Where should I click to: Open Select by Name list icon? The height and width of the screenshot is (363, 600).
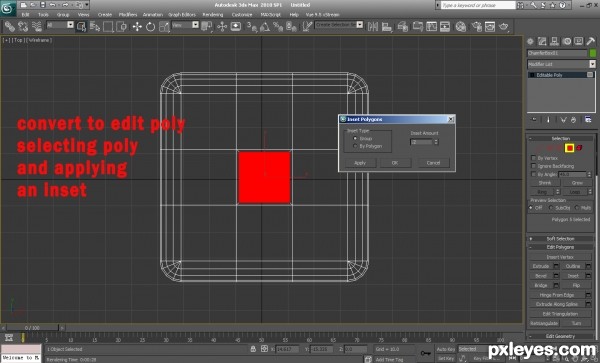pyautogui.click(x=95, y=26)
